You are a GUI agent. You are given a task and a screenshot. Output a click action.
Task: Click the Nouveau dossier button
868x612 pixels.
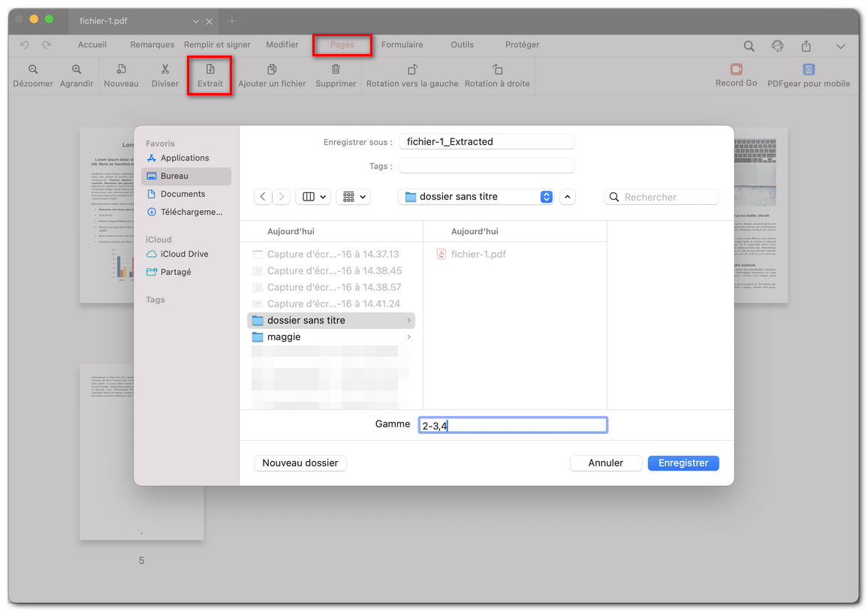pyautogui.click(x=300, y=463)
